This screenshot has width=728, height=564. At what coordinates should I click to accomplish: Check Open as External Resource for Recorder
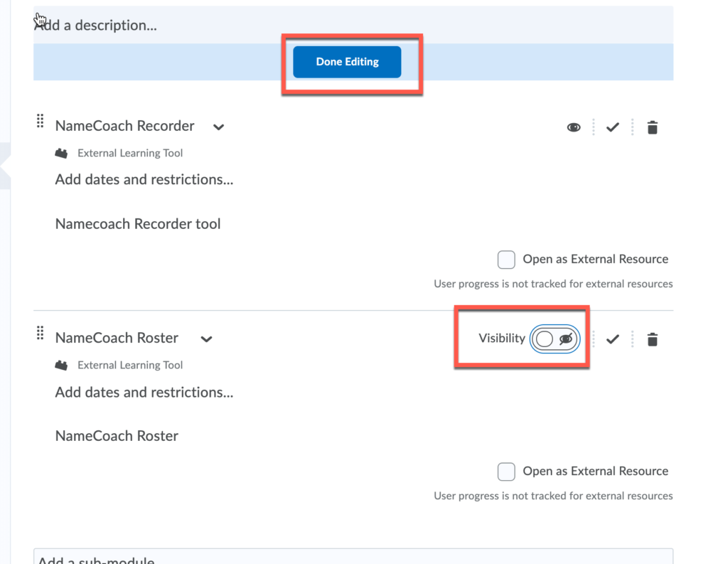pos(506,260)
